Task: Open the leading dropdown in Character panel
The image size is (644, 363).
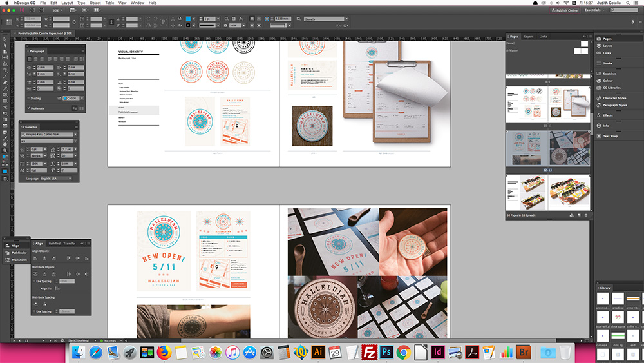Action: (x=75, y=149)
